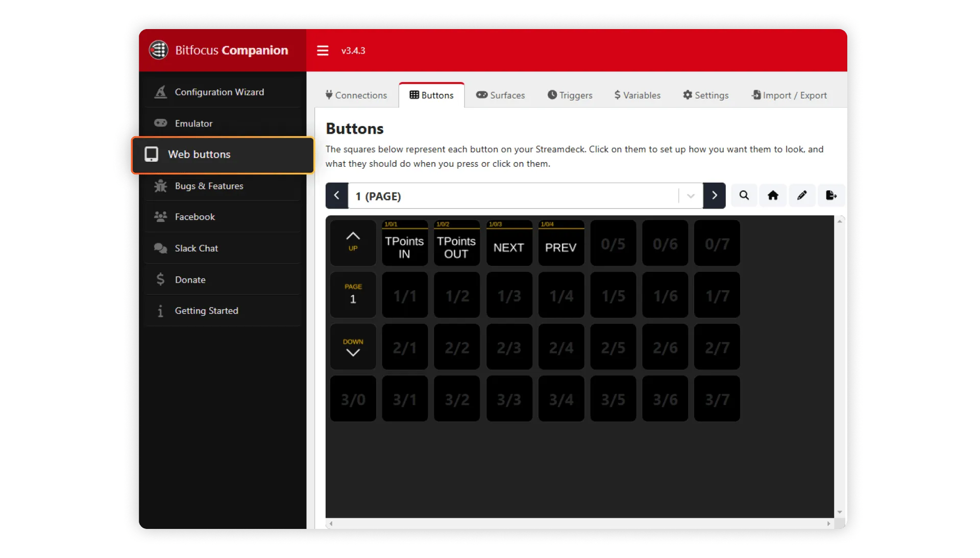Image resolution: width=980 pixels, height=558 pixels.
Task: Click the horizontal scroll-right arrow
Action: (828, 524)
